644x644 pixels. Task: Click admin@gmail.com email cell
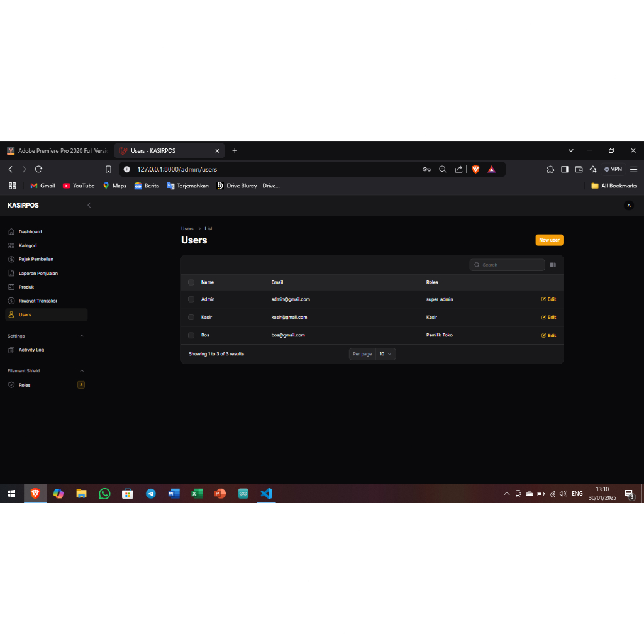pos(291,299)
